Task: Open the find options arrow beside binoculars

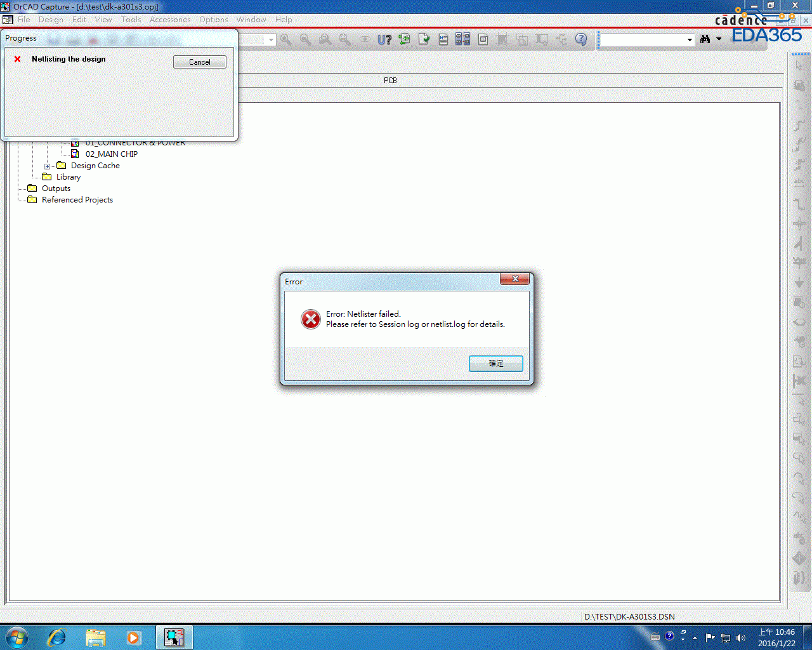Action: 719,39
